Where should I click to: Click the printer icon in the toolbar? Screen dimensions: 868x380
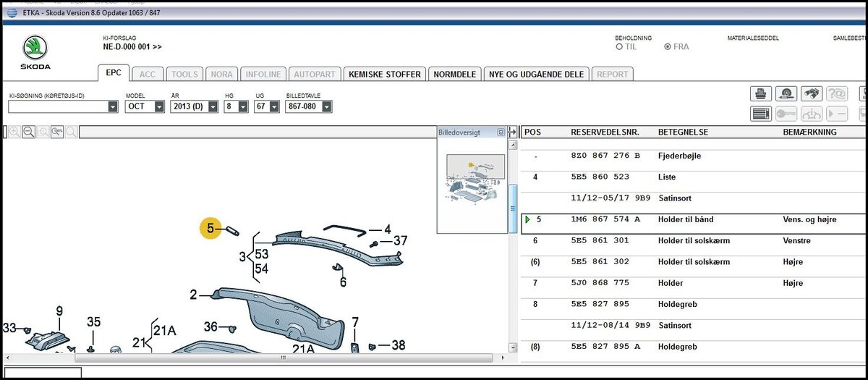(x=761, y=93)
